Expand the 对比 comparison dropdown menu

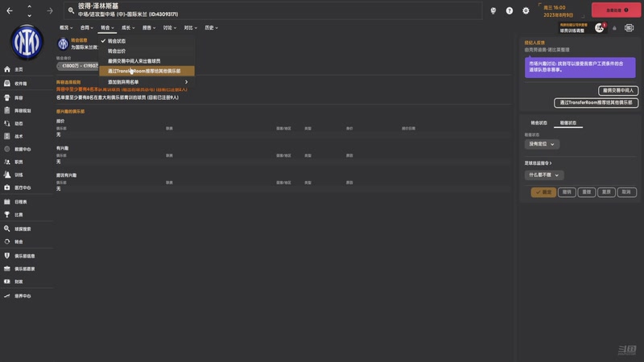click(x=190, y=27)
